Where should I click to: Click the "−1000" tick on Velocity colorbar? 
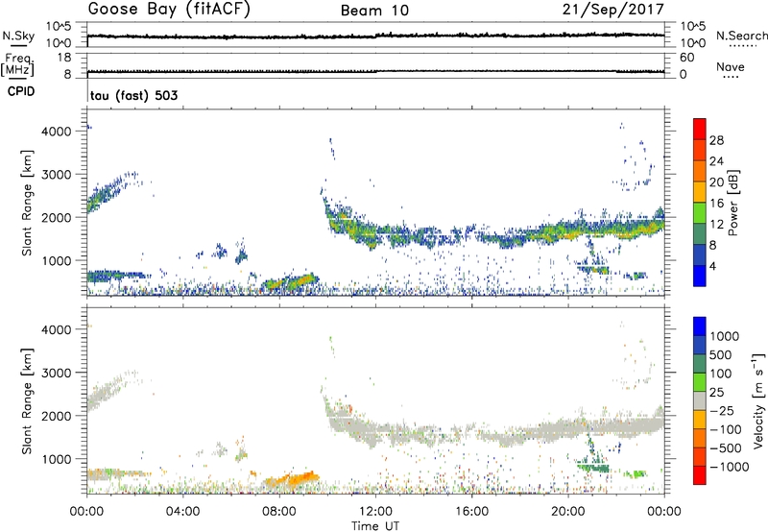[x=730, y=467]
